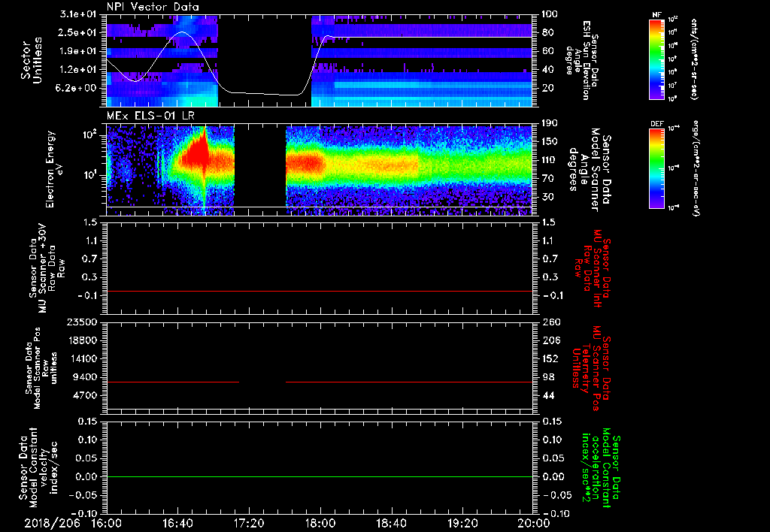Click the red Model Scanner Pos trace line
The image size is (770, 532).
[x=320, y=382]
